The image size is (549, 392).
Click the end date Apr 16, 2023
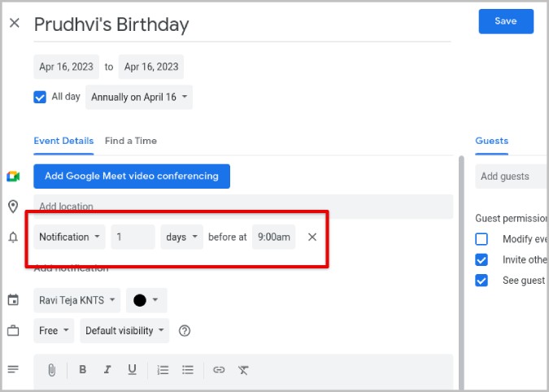(x=151, y=67)
